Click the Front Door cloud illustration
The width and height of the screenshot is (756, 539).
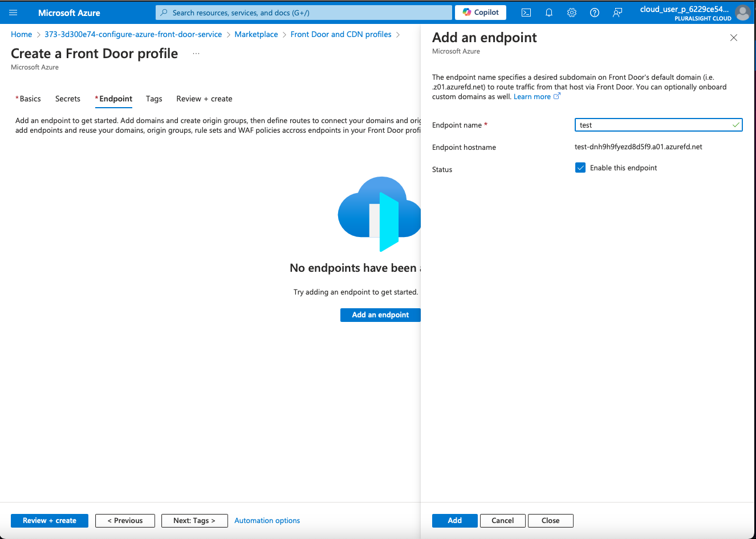coord(379,214)
